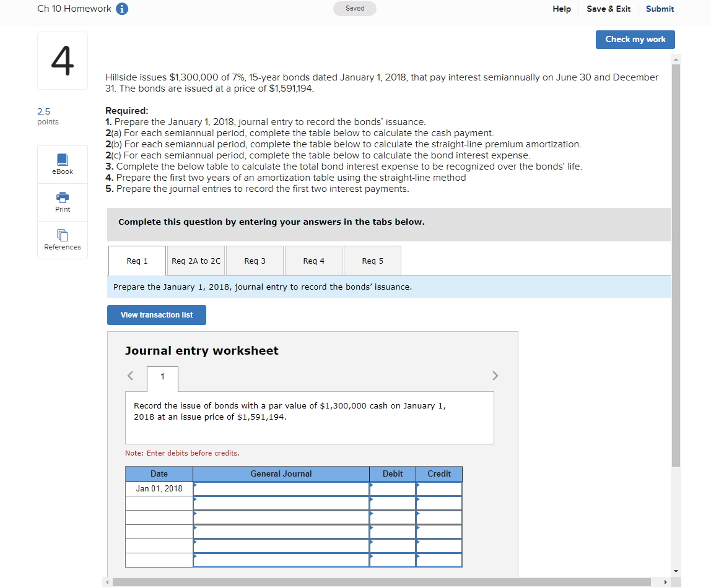Click the Print icon in the sidebar
The height and width of the screenshot is (588, 711).
tap(62, 202)
